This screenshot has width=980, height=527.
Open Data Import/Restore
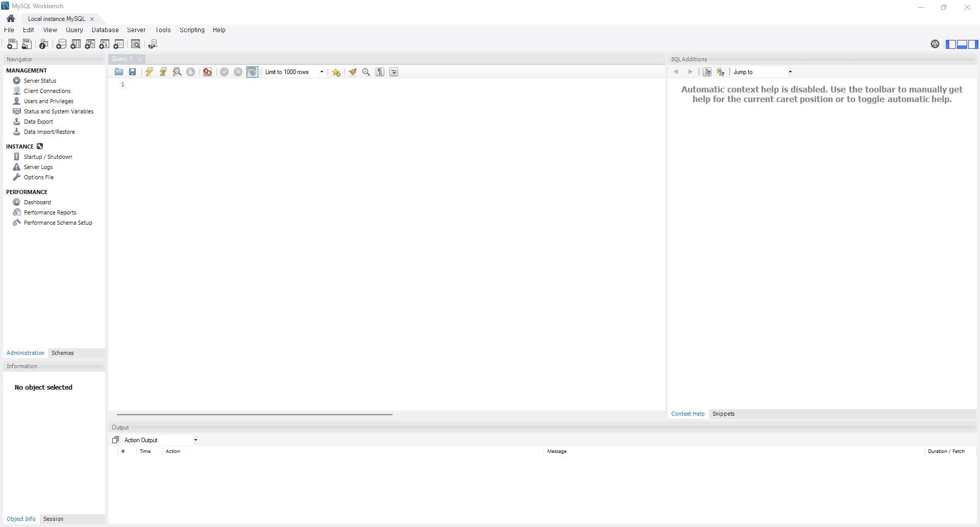pyautogui.click(x=49, y=132)
